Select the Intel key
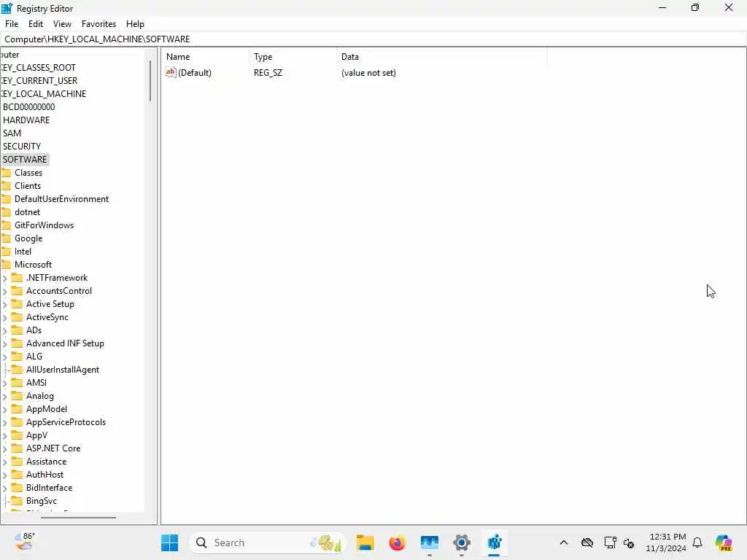The width and height of the screenshot is (747, 560). click(x=23, y=252)
